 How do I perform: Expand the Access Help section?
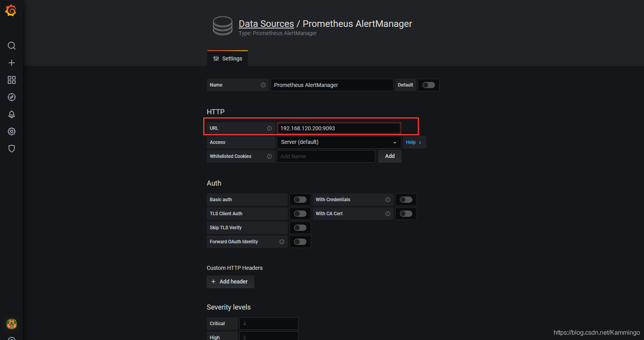414,142
